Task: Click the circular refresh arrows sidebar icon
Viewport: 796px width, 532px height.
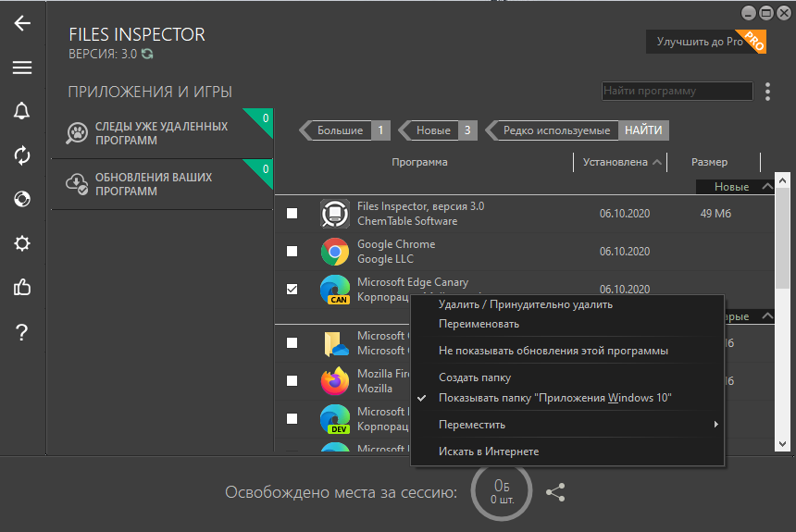Action: point(22,155)
